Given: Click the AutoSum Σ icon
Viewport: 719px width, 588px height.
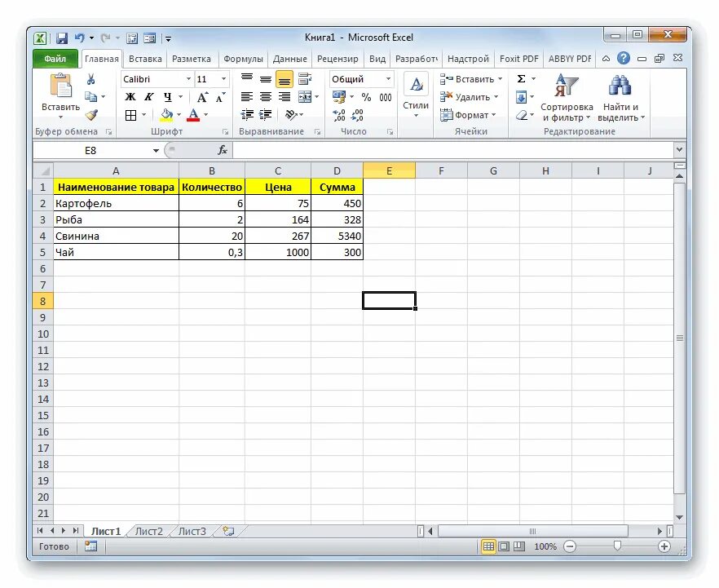Looking at the screenshot, I should click(x=520, y=78).
